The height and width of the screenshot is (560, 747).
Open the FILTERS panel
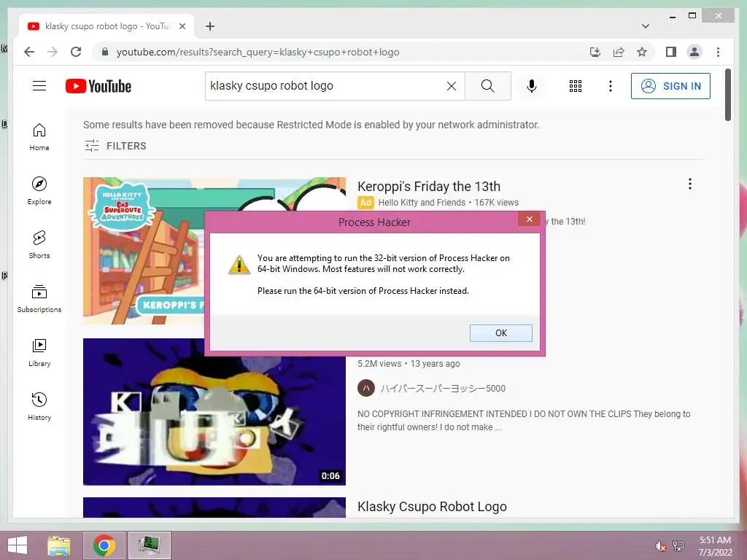click(x=116, y=146)
